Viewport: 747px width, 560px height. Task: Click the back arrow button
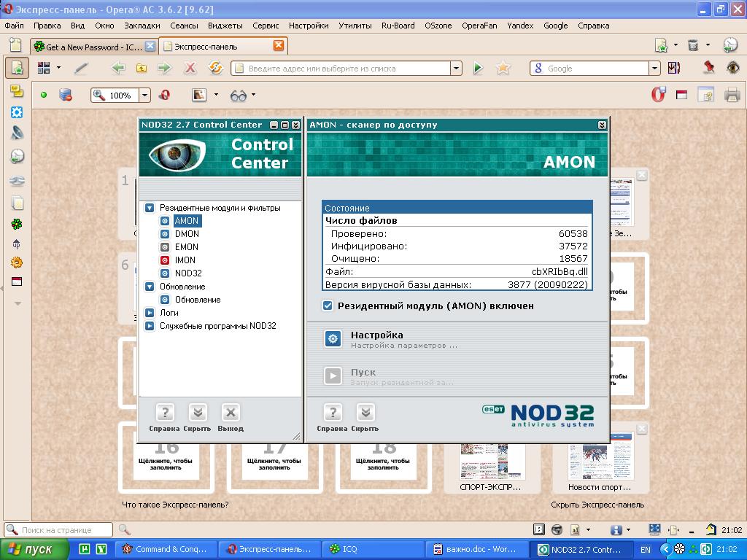117,68
